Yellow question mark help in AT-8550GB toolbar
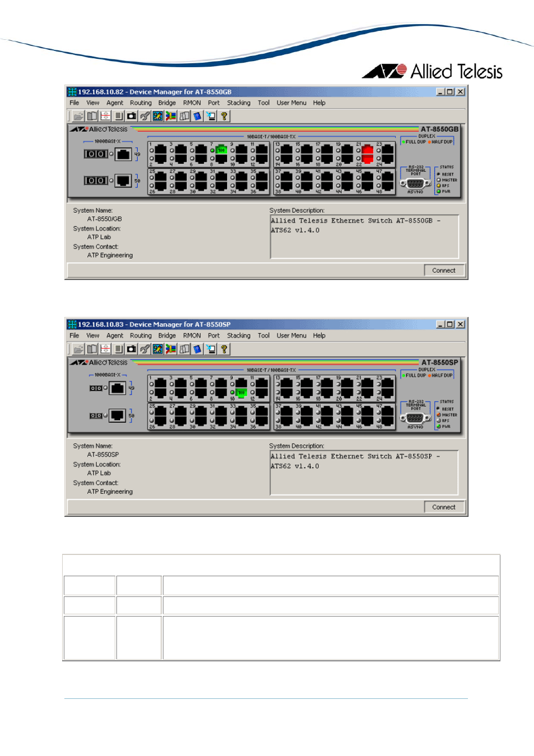The image size is (534, 756). click(x=224, y=116)
